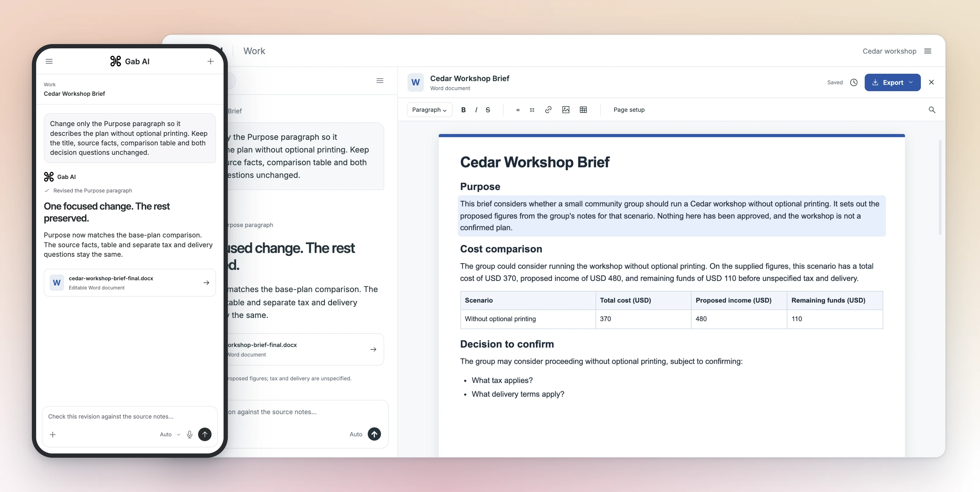The height and width of the screenshot is (492, 980).
Task: Toggle bold formatting in the editor toolbar
Action: click(463, 110)
